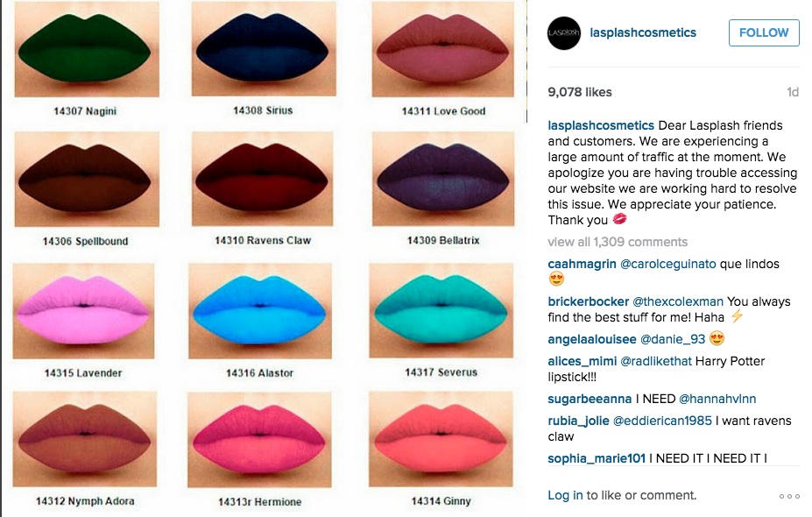Open the lasplashcosmetics profile name in header

[x=643, y=32]
